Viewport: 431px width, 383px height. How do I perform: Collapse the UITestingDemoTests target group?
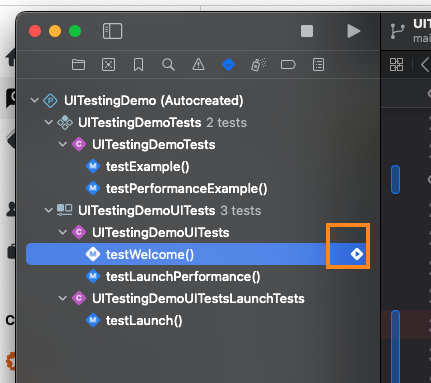pos(49,122)
